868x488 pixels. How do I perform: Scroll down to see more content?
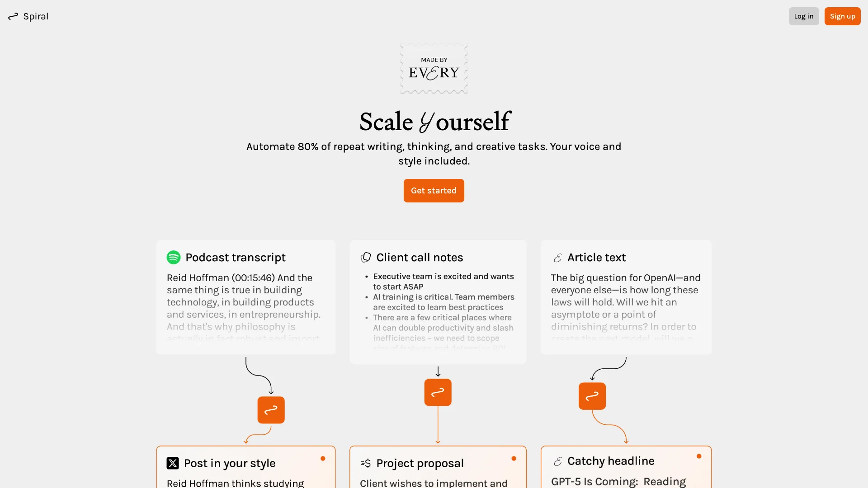[434, 447]
